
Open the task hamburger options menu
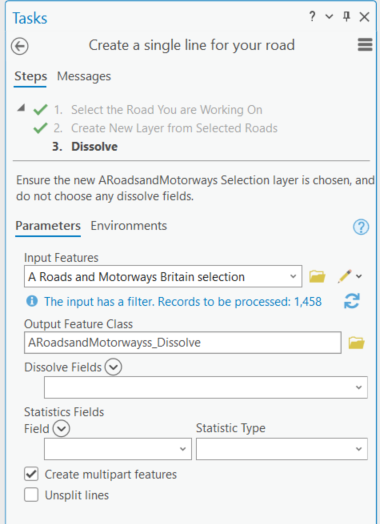click(365, 44)
